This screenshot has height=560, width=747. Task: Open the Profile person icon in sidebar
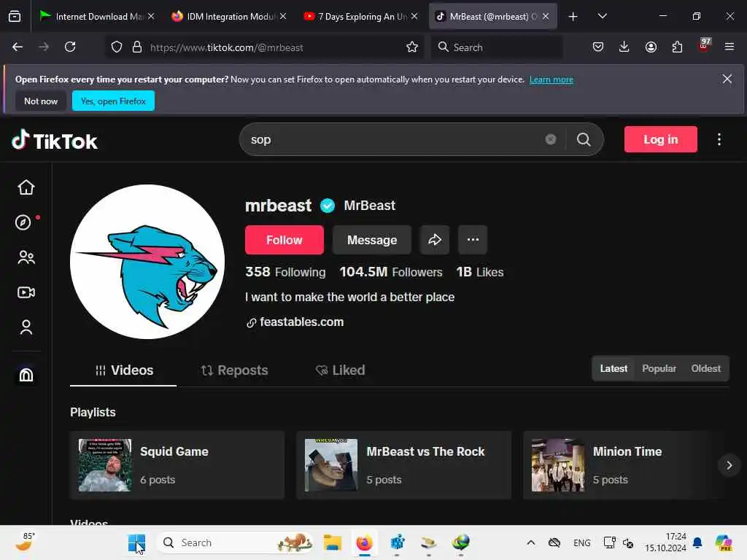point(26,327)
